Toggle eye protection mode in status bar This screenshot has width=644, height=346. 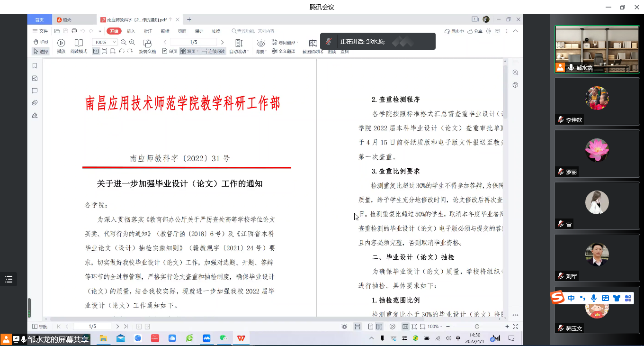coord(344,327)
